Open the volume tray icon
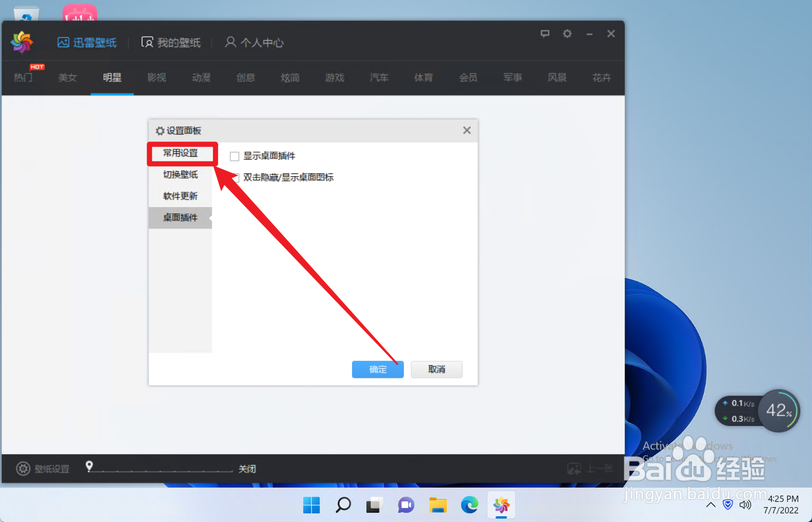This screenshot has height=522, width=812. click(x=745, y=505)
